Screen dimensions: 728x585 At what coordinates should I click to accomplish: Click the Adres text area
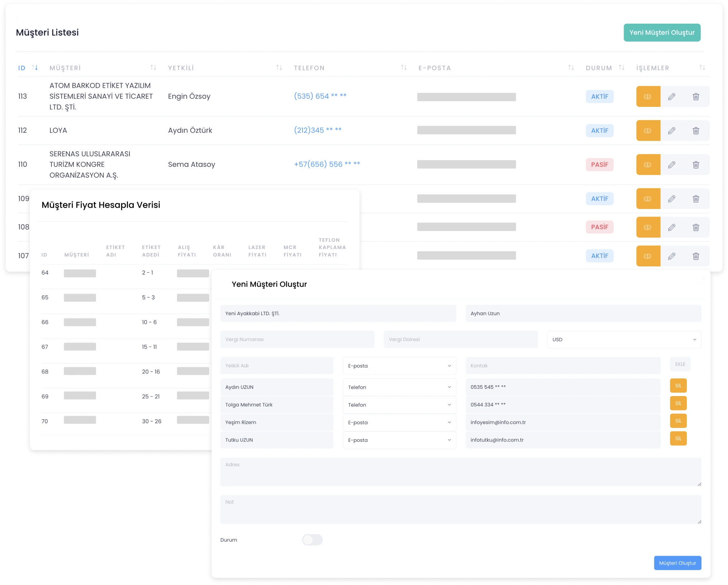[x=461, y=472]
